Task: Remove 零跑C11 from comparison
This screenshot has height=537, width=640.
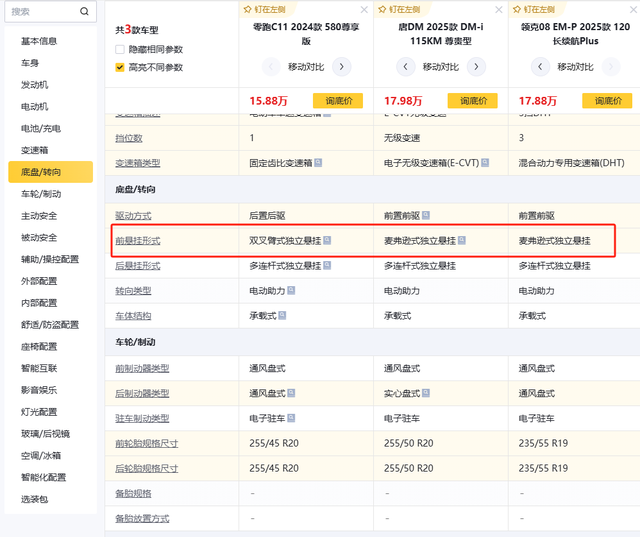Action: pyautogui.click(x=364, y=9)
